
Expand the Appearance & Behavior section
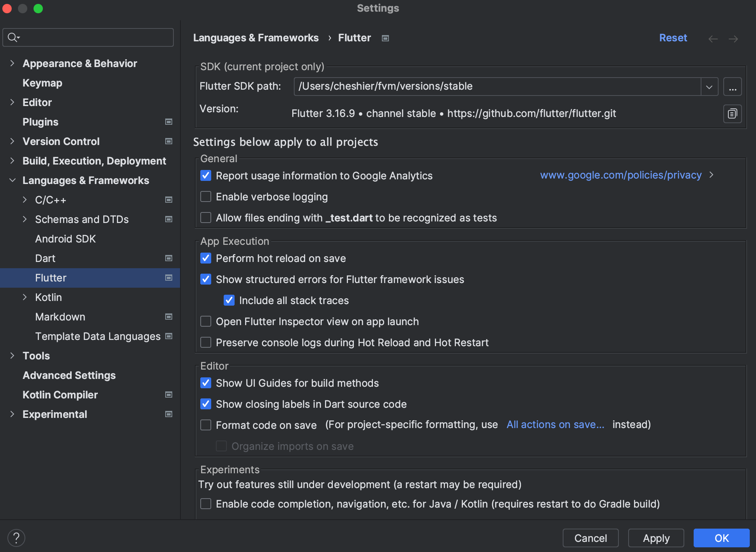pos(12,63)
